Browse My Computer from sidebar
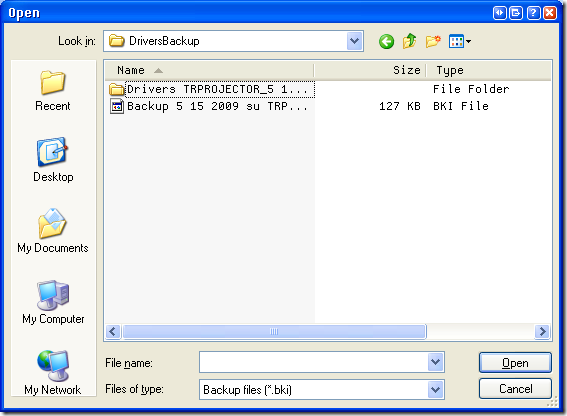Screen dimensions: 567x416 coord(53,302)
